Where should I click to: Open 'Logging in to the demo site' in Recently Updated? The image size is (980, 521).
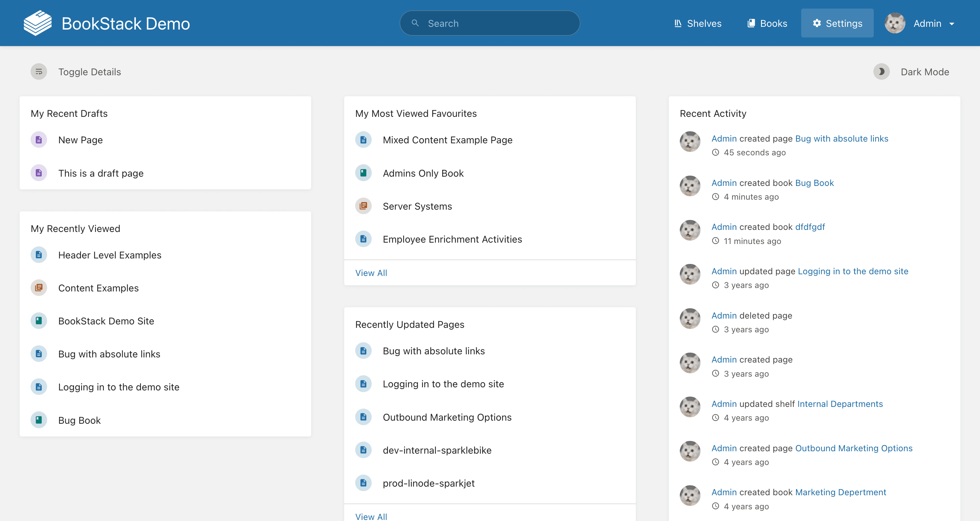443,384
